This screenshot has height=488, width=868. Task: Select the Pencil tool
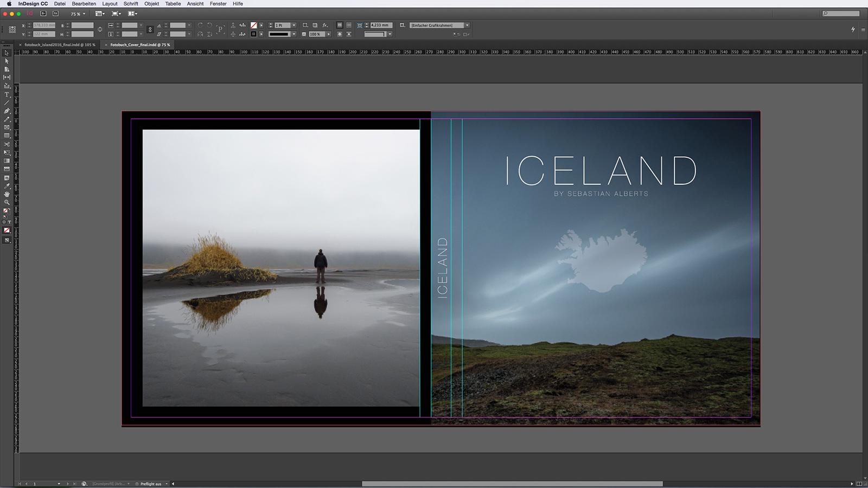(7, 119)
